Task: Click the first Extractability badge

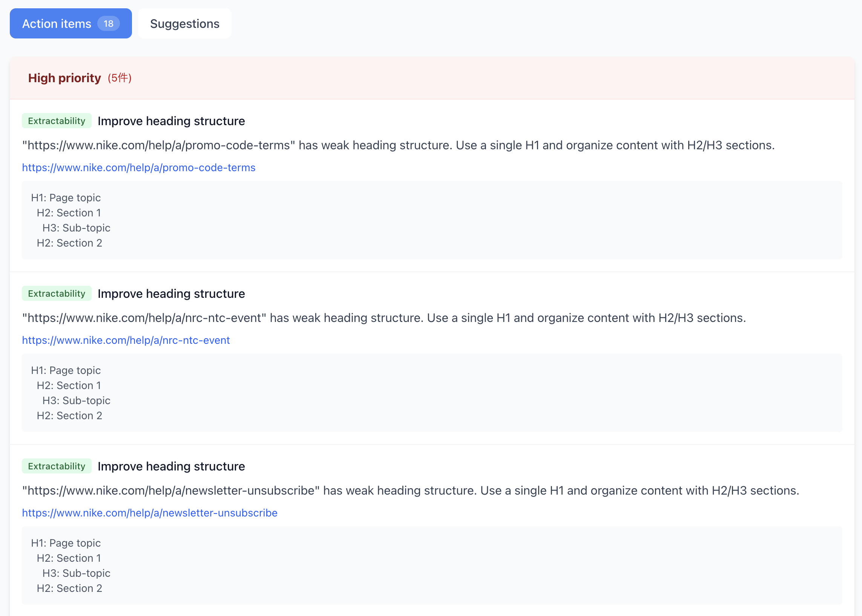Action: (56, 121)
